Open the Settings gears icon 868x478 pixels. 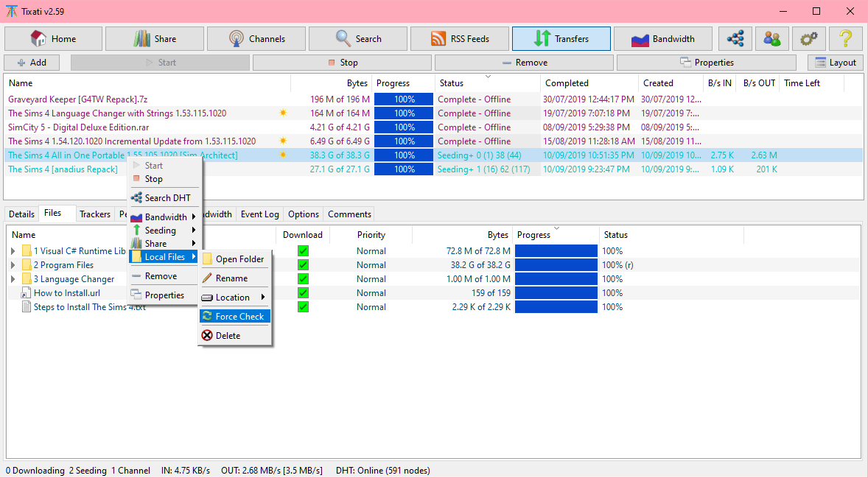pyautogui.click(x=808, y=39)
